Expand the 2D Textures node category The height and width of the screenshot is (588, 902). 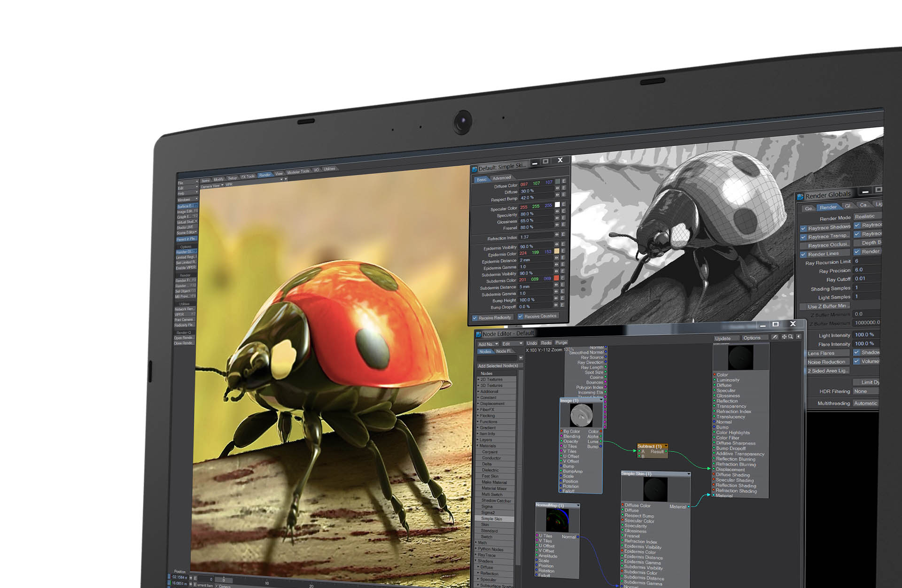coord(479,379)
